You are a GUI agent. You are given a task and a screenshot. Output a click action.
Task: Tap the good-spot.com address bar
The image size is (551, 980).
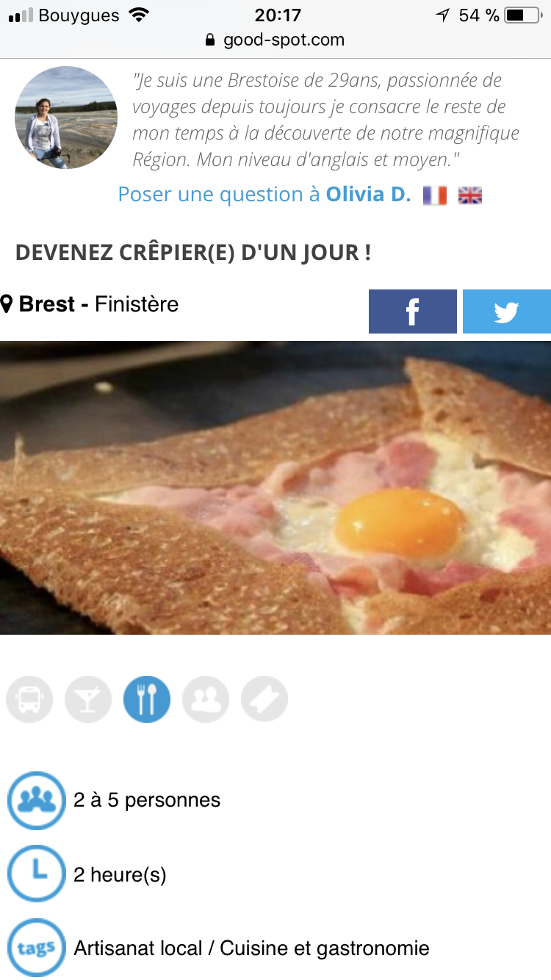pyautogui.click(x=275, y=40)
